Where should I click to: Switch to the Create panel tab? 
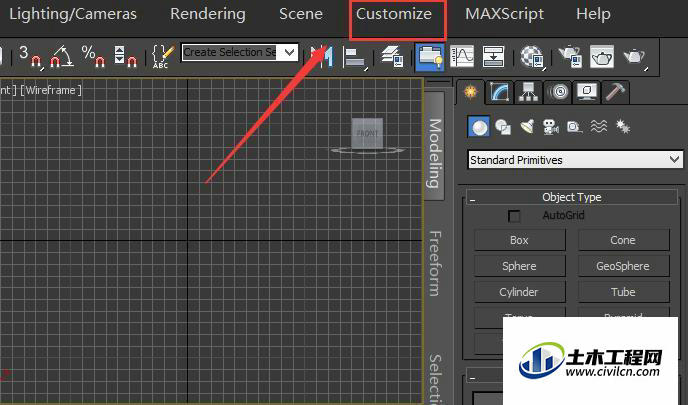[471, 92]
